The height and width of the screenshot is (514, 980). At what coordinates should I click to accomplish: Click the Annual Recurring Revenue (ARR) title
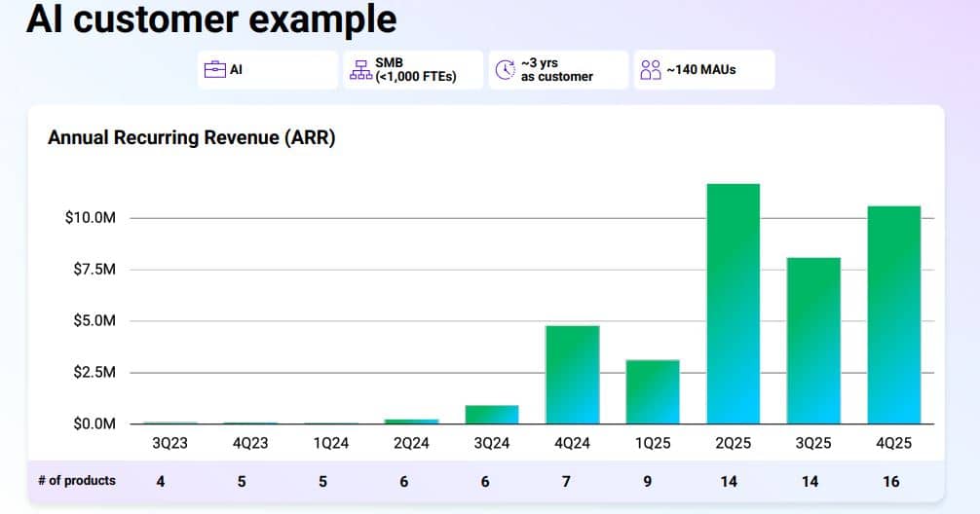pyautogui.click(x=192, y=137)
